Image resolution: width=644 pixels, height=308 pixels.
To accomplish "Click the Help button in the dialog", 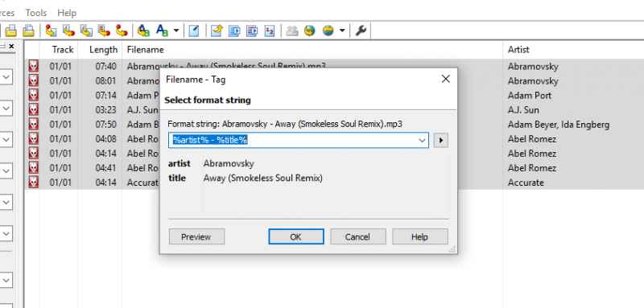I will coord(419,236).
